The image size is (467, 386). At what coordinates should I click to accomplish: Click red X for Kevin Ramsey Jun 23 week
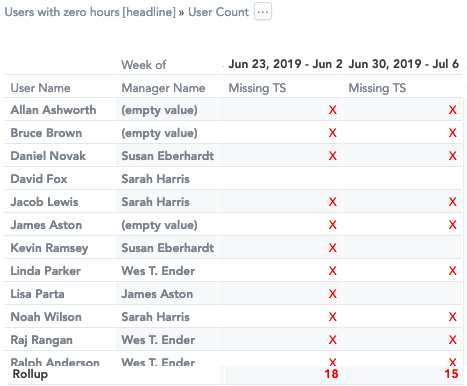332,248
